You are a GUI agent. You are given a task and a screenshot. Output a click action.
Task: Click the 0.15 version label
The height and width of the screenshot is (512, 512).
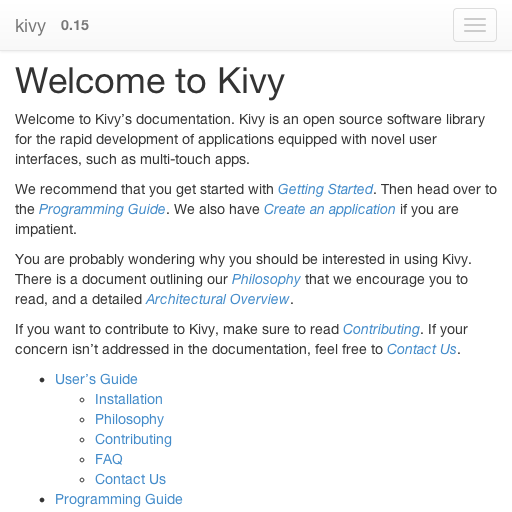pos(75,25)
